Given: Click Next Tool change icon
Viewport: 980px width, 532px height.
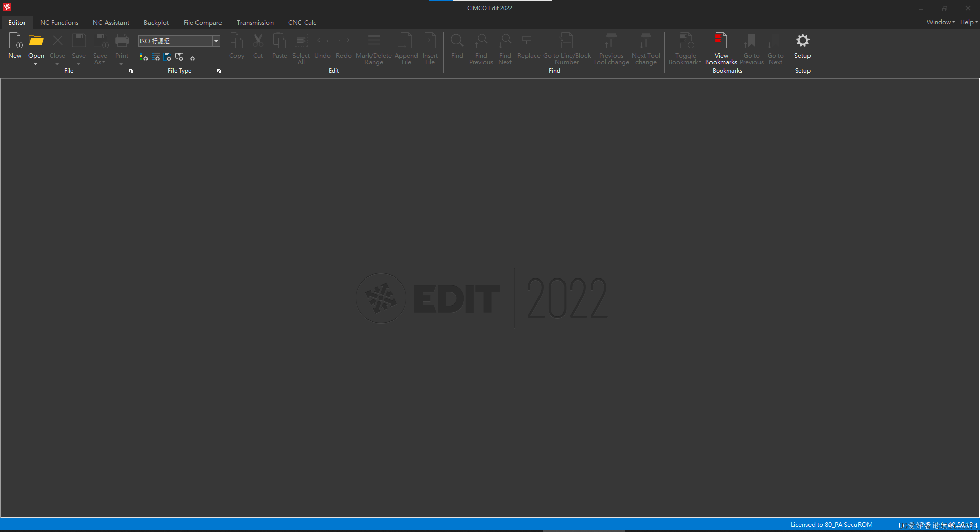Looking at the screenshot, I should click(x=646, y=41).
